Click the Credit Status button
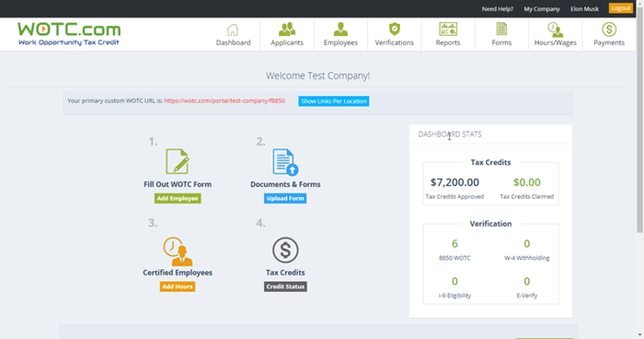This screenshot has width=644, height=339. pos(285,286)
